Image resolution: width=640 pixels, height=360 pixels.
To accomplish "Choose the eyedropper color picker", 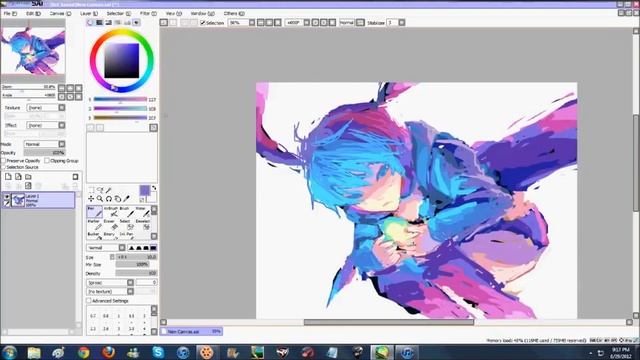I will pyautogui.click(x=127, y=199).
